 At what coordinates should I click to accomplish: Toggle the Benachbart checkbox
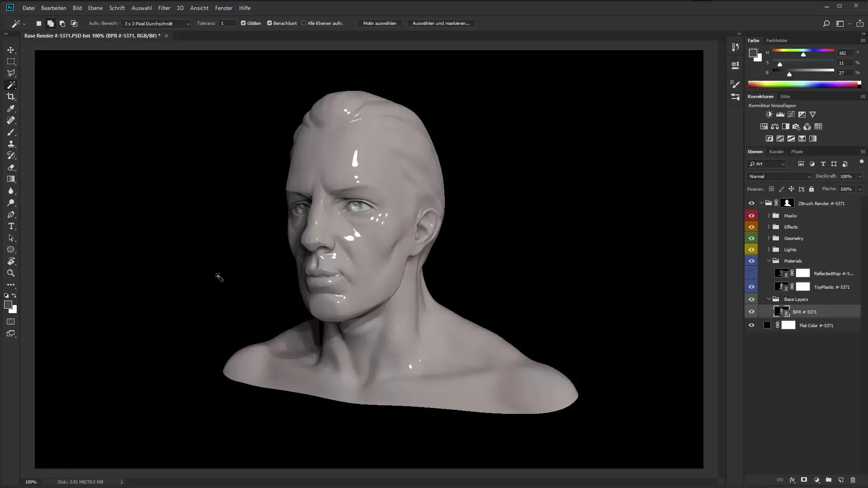[269, 23]
